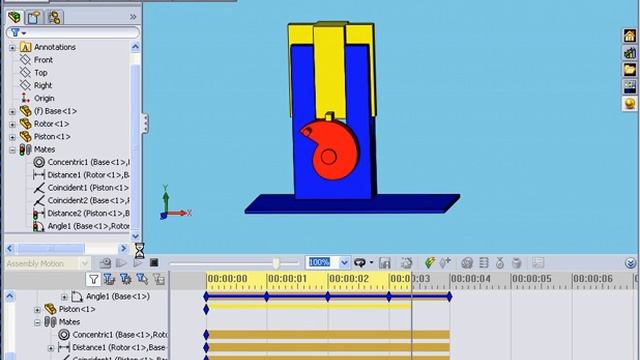Click the motion tree scroll up arrow
The height and width of the screenshot is (360, 640).
point(9,296)
